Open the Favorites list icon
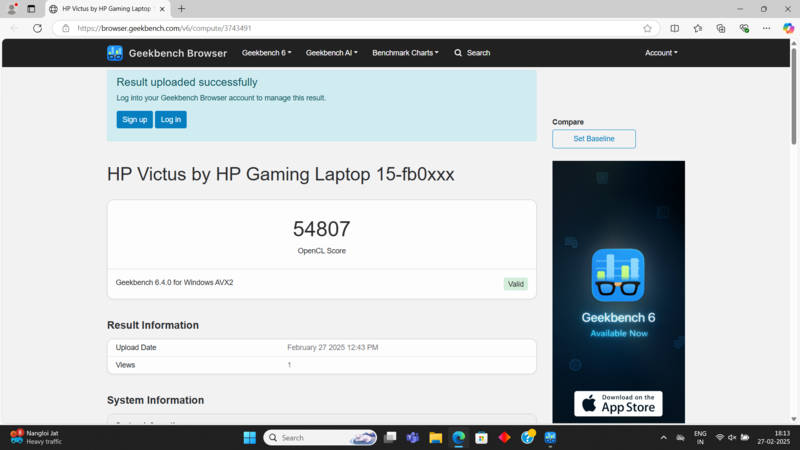This screenshot has height=450, width=800. click(x=697, y=28)
